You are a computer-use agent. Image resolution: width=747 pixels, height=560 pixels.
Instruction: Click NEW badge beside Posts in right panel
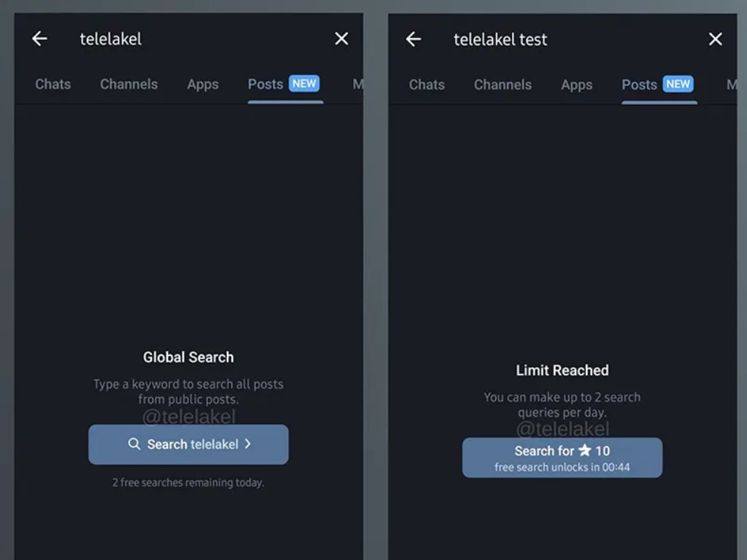(677, 84)
